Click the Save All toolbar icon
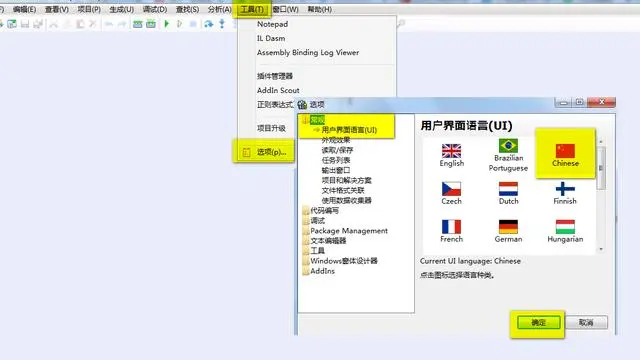Viewport: 640px width, 360px height. (x=38, y=24)
